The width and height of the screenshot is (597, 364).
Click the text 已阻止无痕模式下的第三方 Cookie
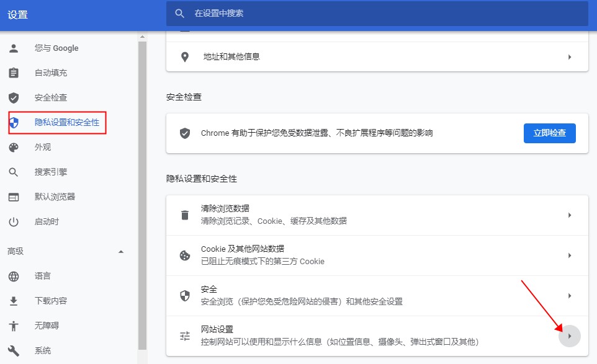(263, 262)
